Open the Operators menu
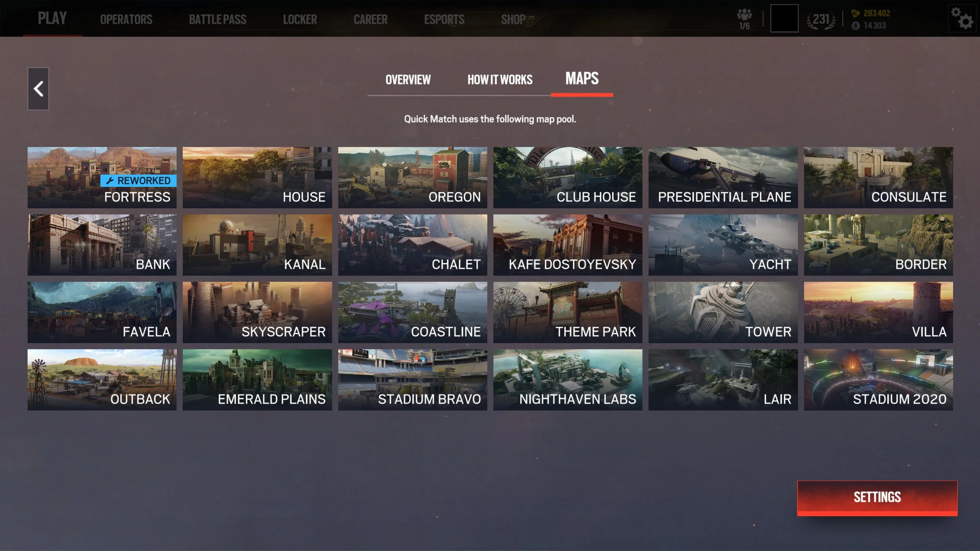 coord(126,19)
